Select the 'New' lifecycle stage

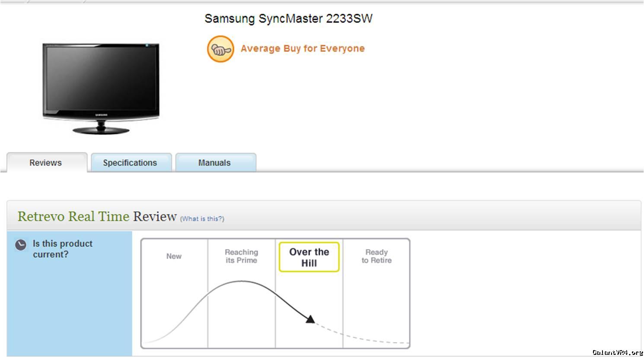[x=174, y=256]
